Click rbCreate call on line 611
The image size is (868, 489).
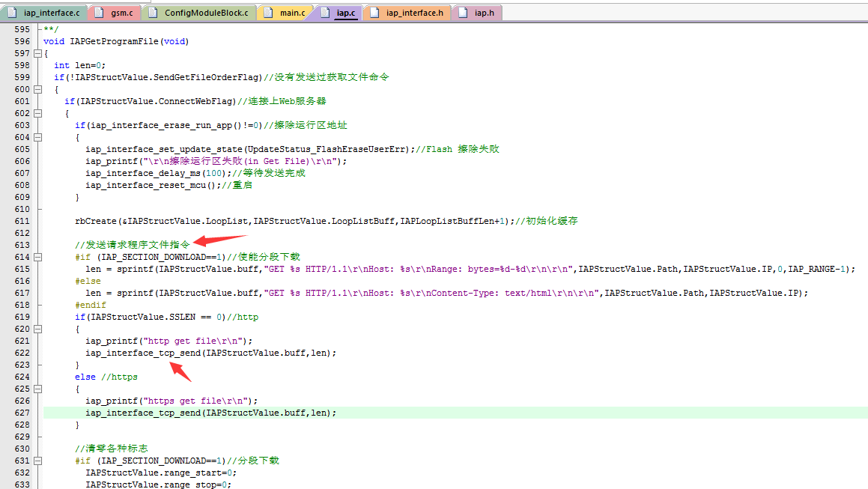[x=96, y=221]
